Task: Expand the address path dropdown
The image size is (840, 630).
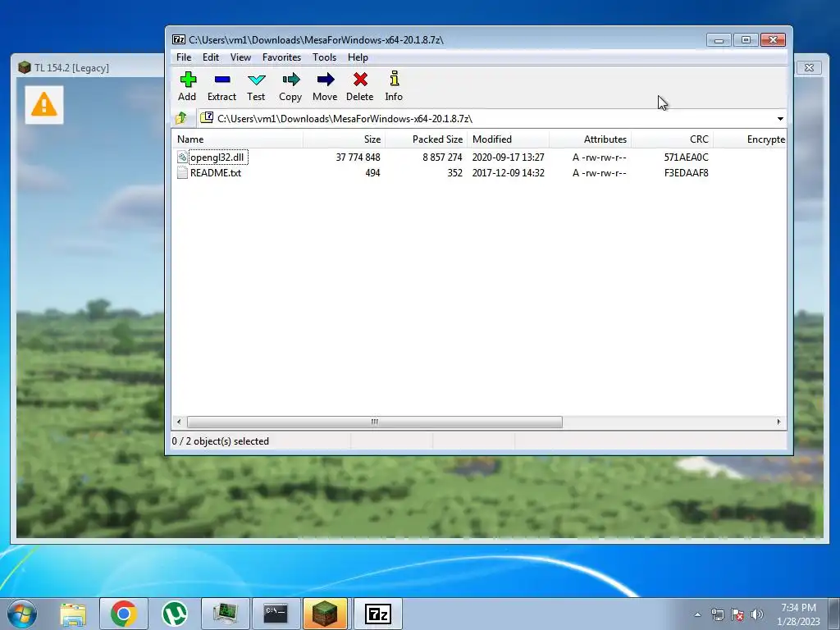Action: (x=780, y=118)
